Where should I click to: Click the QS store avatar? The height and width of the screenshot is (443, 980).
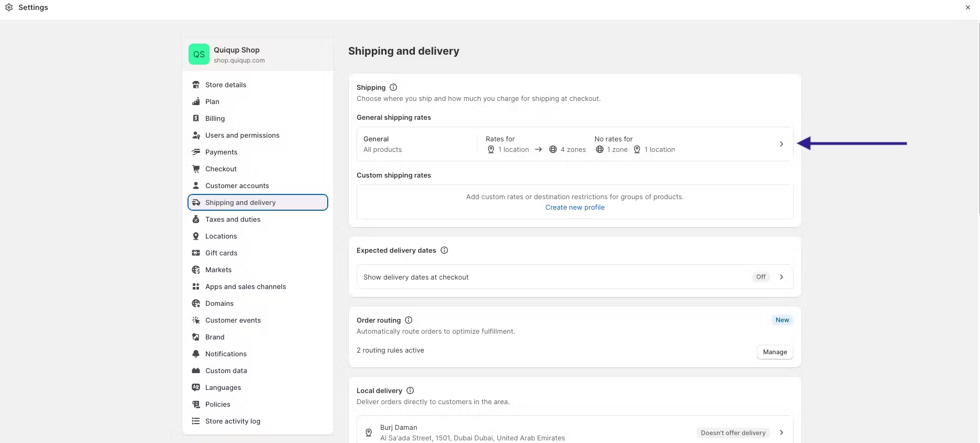[x=199, y=54]
